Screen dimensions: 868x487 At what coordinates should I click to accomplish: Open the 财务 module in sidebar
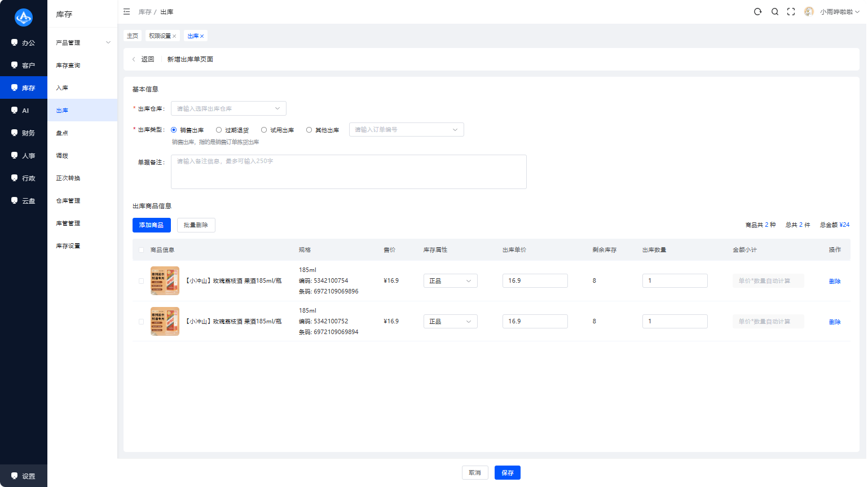(24, 133)
